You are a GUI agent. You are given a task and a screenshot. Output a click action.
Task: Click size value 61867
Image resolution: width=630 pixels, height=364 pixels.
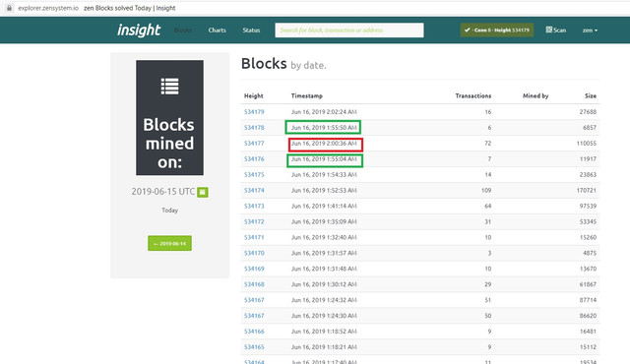tap(588, 284)
